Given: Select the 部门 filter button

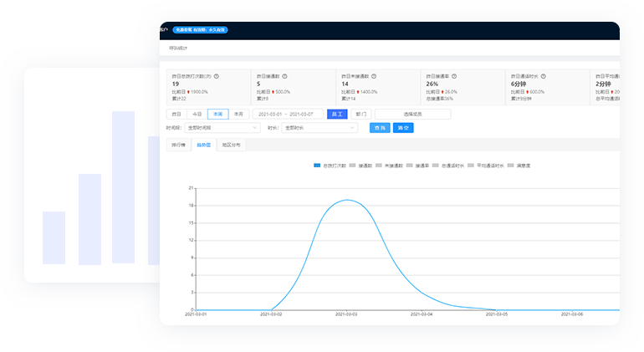Looking at the screenshot, I should (360, 114).
